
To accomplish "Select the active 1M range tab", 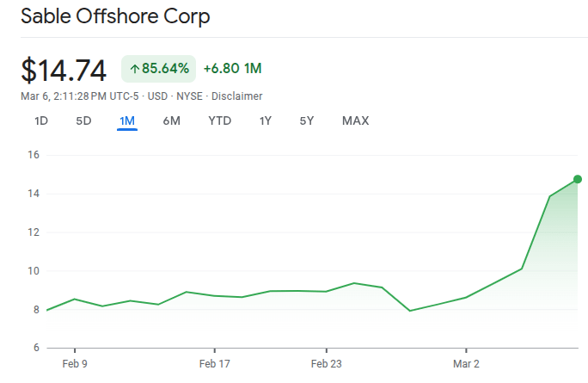I will (x=127, y=120).
